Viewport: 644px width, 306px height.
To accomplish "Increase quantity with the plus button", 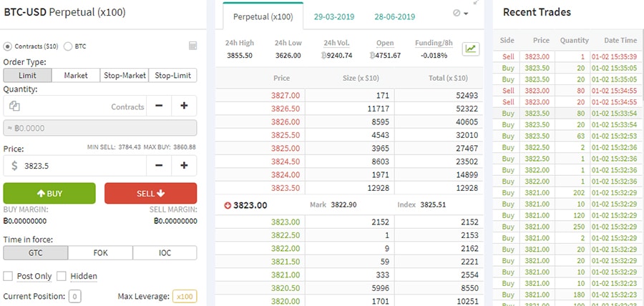I will [184, 107].
